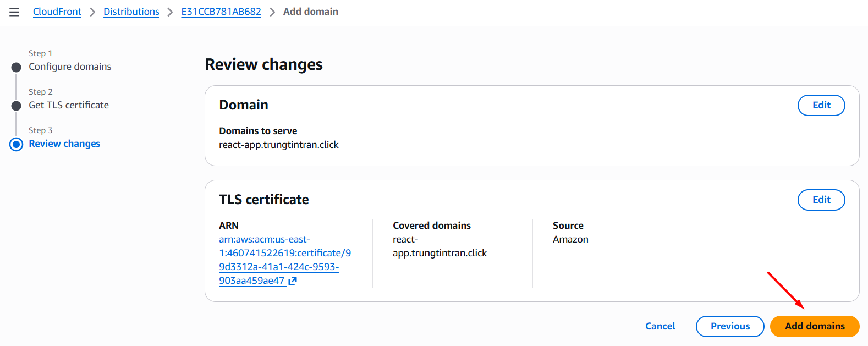The width and height of the screenshot is (868, 346).
Task: Select the active Step 3 circle indicator
Action: [17, 144]
